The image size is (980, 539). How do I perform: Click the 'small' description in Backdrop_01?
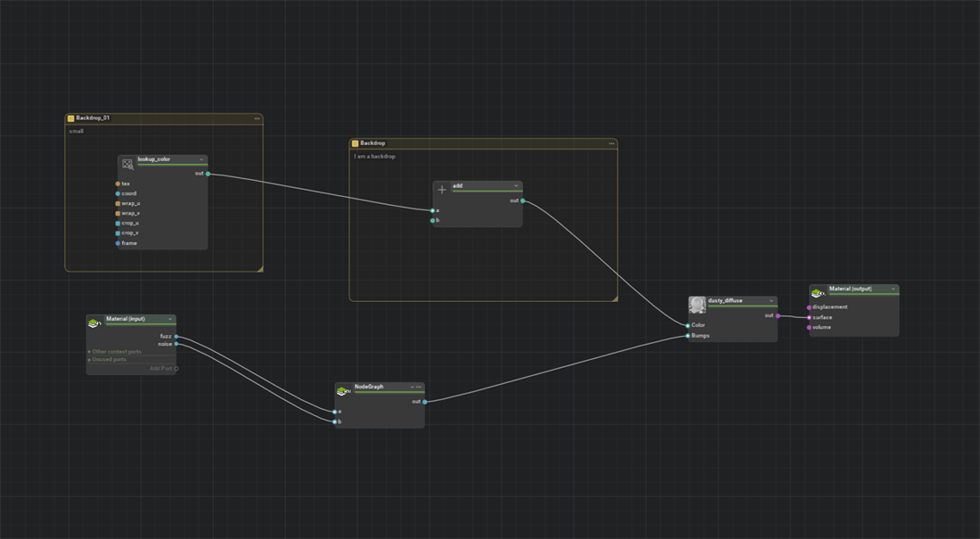(77, 131)
